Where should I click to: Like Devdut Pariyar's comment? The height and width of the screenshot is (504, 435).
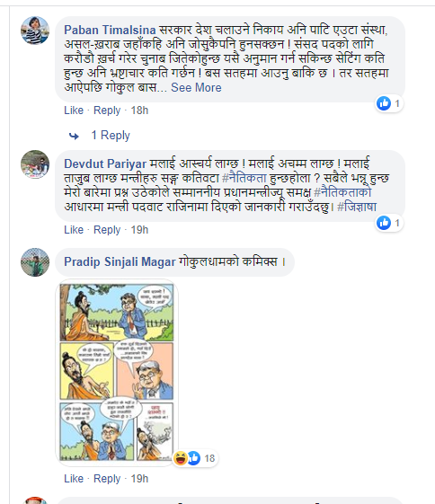[74, 230]
